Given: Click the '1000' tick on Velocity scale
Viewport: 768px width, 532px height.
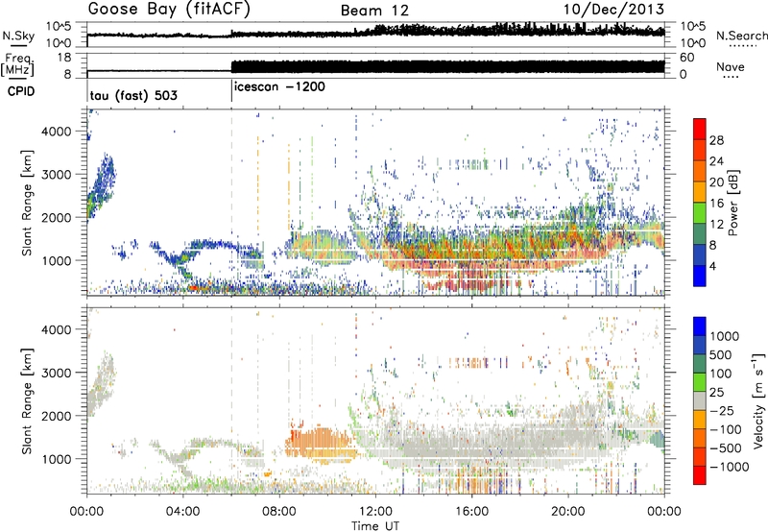Looking at the screenshot, I should point(725,336).
